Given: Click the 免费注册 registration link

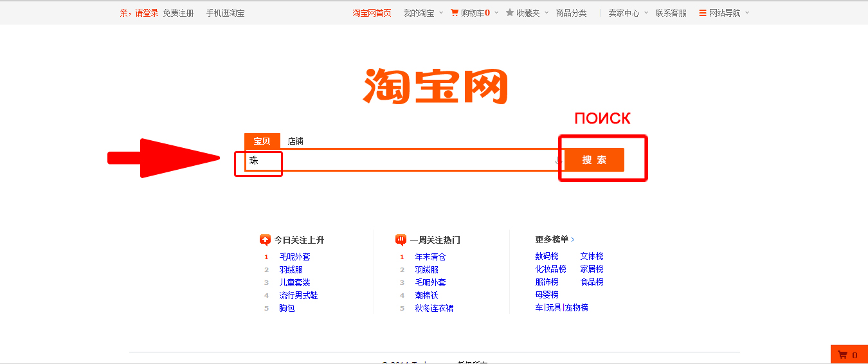Looking at the screenshot, I should 178,13.
